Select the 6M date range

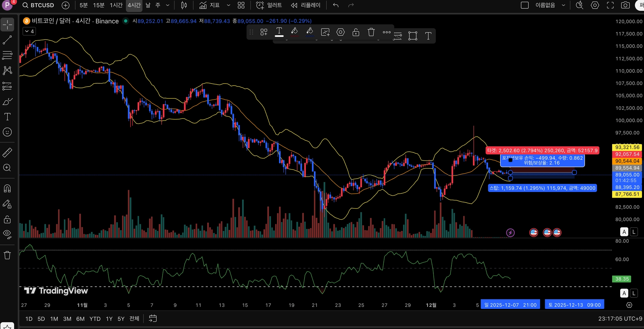(x=80, y=319)
